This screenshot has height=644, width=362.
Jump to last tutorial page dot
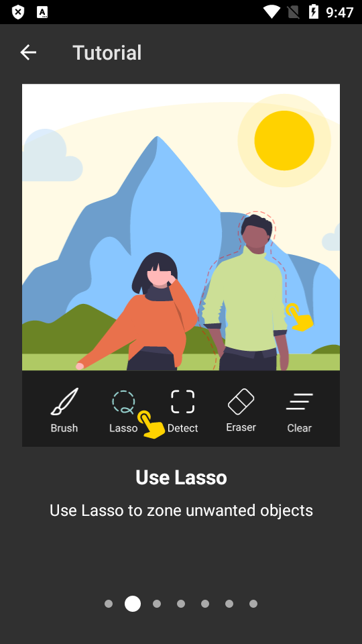(x=253, y=604)
